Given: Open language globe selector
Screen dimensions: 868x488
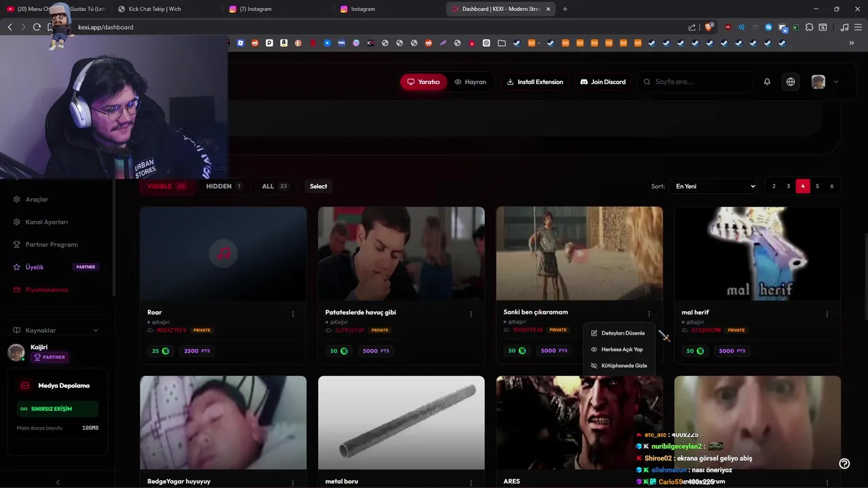Looking at the screenshot, I should tap(791, 82).
